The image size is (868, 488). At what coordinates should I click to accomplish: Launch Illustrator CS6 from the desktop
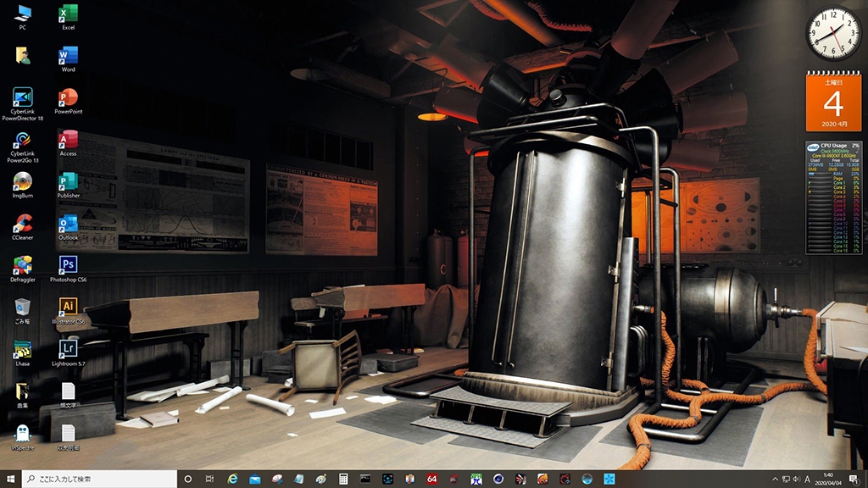(68, 308)
